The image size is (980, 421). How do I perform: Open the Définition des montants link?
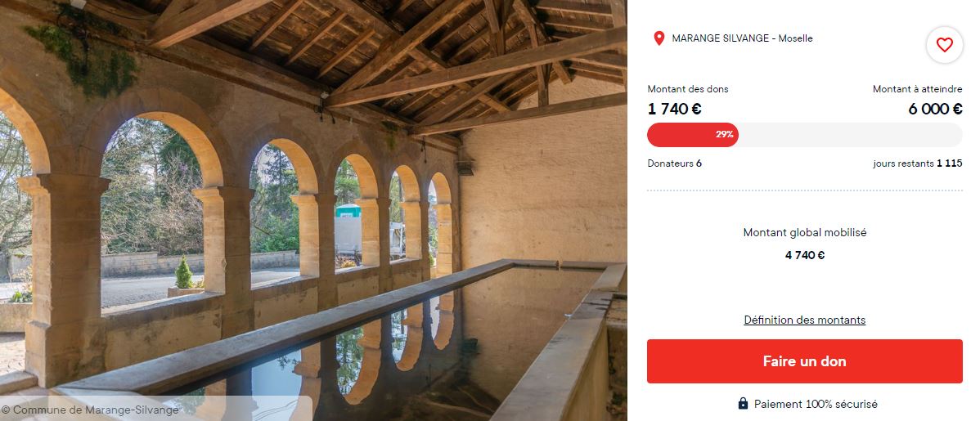point(804,320)
